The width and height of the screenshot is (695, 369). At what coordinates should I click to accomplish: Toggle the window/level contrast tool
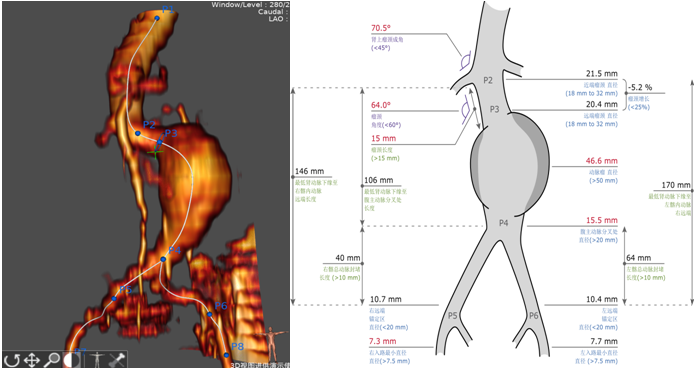pos(72,360)
